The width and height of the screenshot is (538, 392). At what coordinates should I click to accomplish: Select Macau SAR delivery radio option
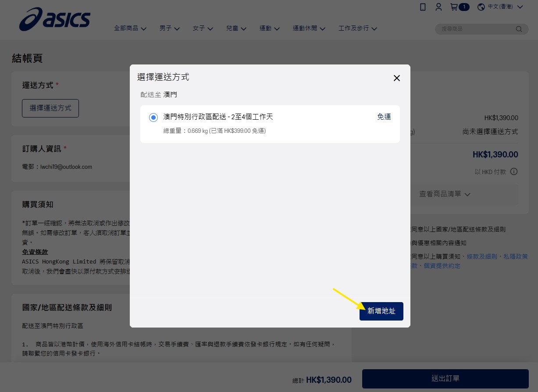coord(153,117)
